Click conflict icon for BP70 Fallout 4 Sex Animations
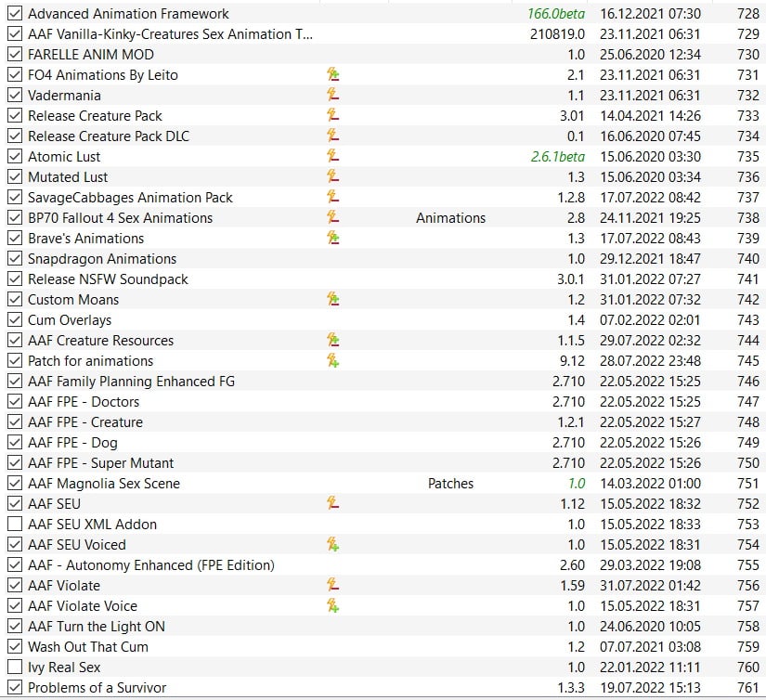766x700 pixels. pos(333,218)
